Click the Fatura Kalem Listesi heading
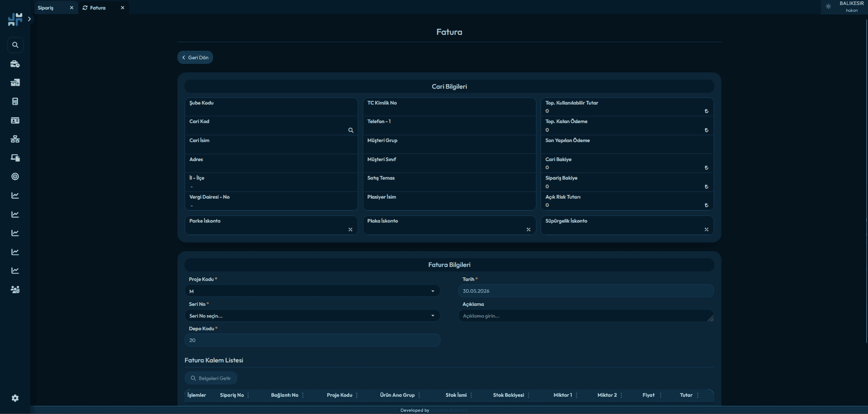The height and width of the screenshot is (414, 868). (x=214, y=360)
